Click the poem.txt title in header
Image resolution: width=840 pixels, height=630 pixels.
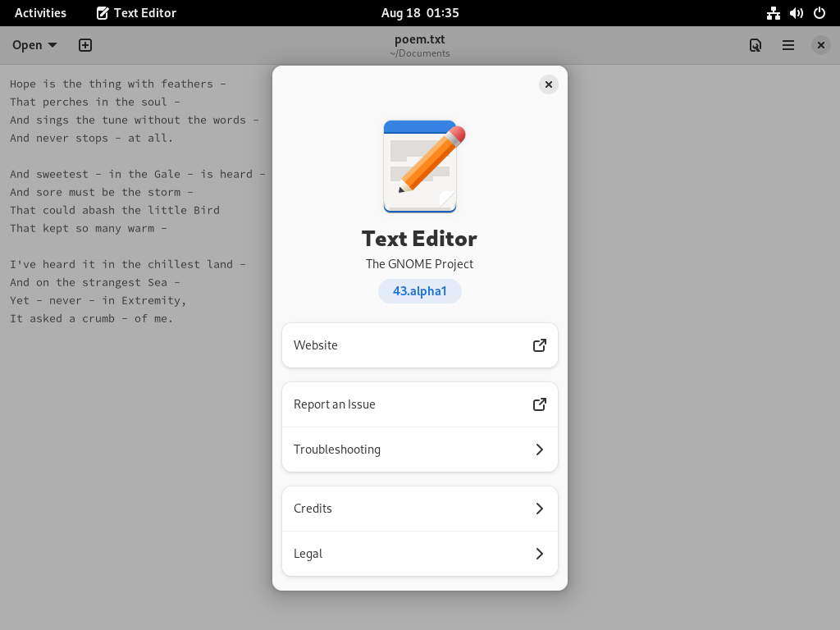419,39
